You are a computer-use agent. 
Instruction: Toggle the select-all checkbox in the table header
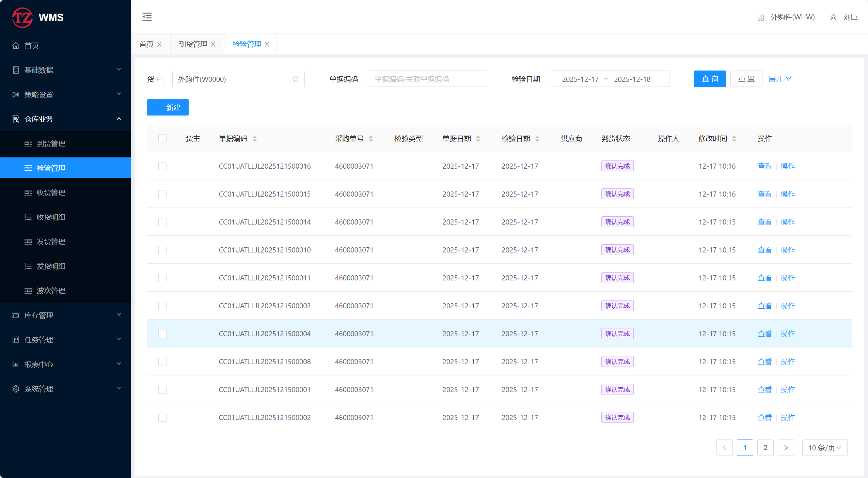[x=162, y=138]
